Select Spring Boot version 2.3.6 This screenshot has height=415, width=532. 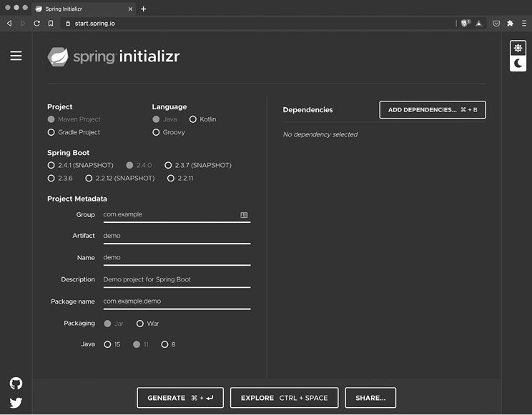(51, 178)
